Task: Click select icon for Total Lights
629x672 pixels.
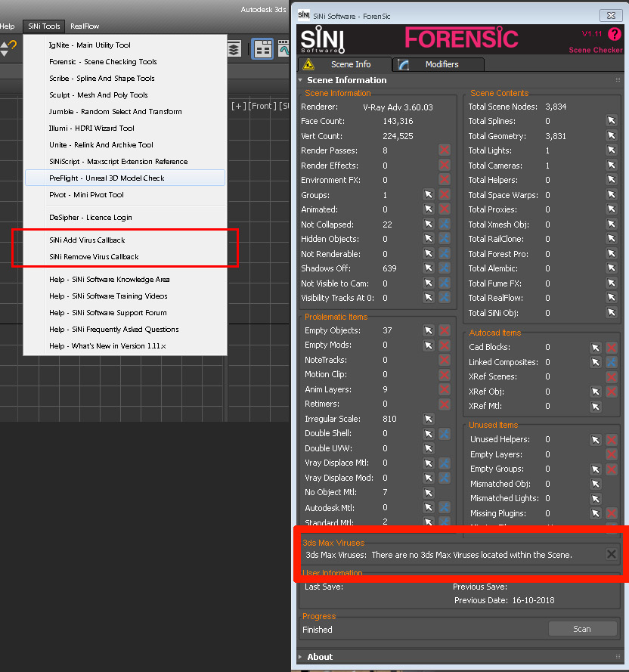Action: (x=611, y=150)
